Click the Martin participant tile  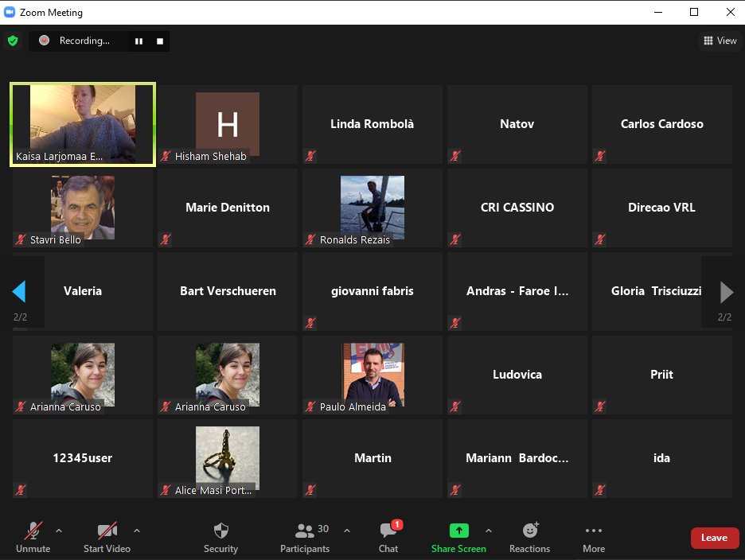click(x=372, y=458)
